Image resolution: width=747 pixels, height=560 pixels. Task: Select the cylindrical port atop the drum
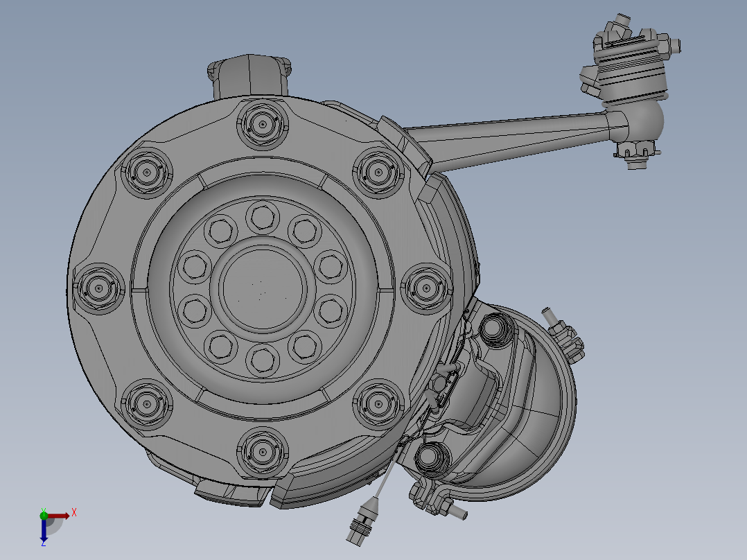point(249,76)
